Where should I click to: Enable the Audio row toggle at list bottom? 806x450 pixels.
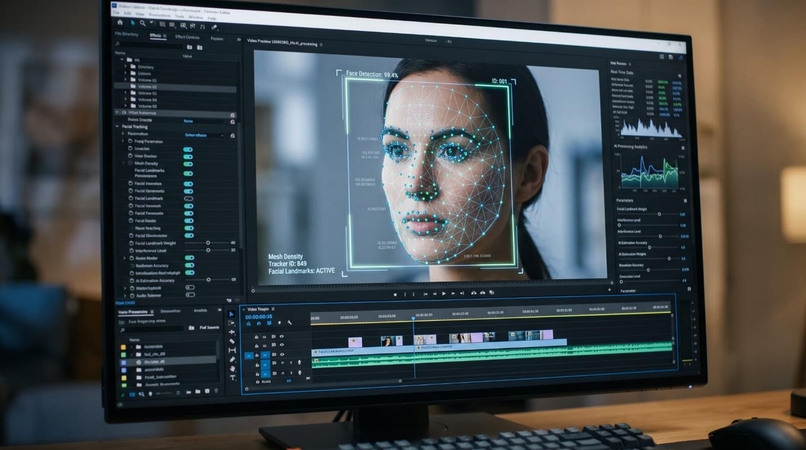point(190,295)
